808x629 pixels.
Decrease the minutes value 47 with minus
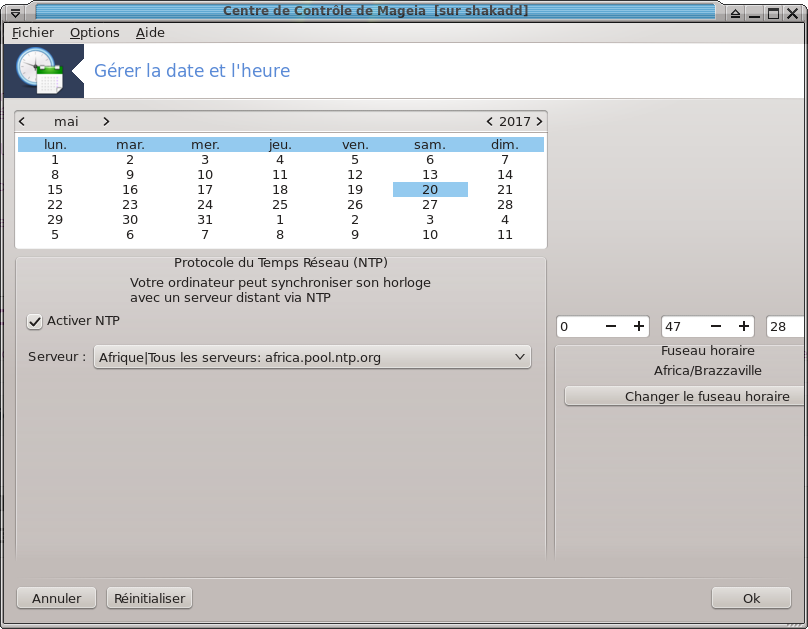pyautogui.click(x=716, y=326)
